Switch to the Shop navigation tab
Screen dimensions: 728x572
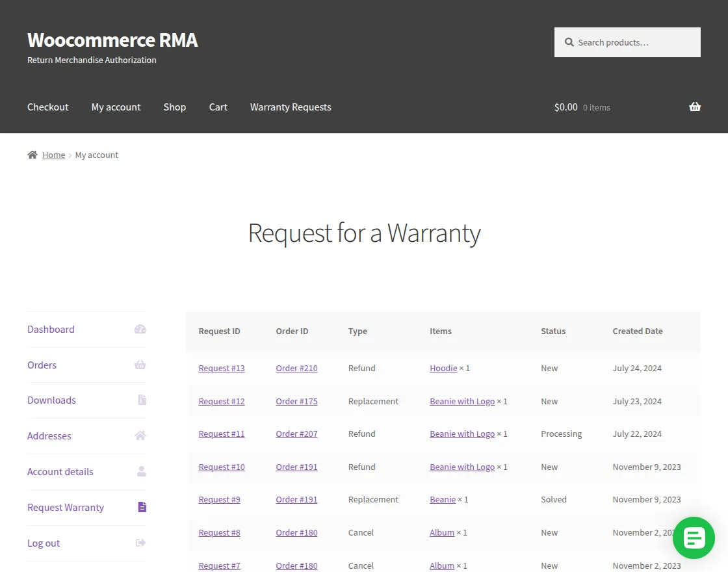coord(174,107)
